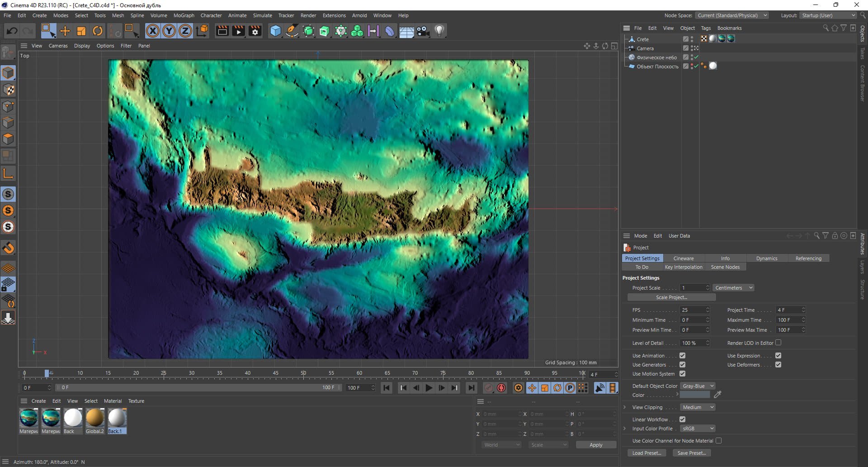Switch to Model mode in left palette
The height and width of the screenshot is (467, 868).
click(x=8, y=73)
